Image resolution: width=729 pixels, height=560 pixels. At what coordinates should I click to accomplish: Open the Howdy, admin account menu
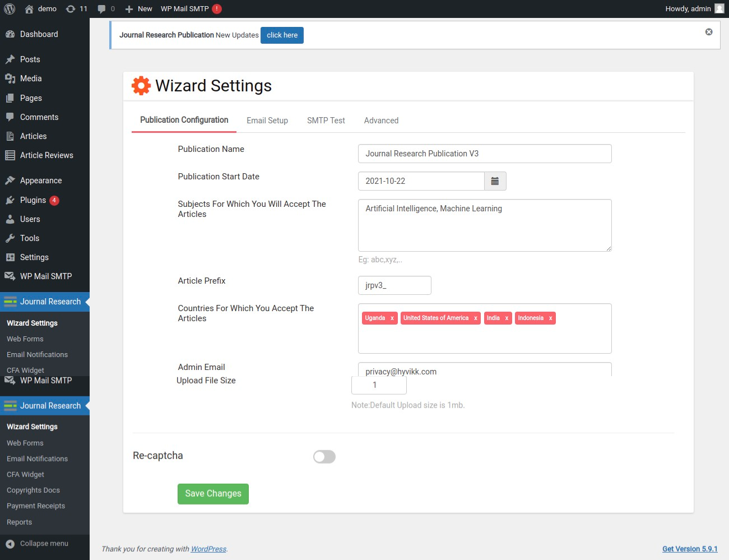(x=694, y=8)
